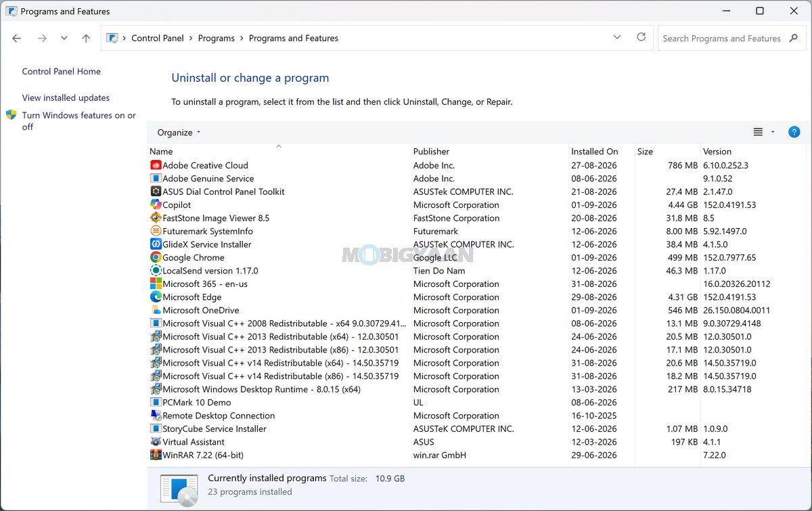Open the recent locations chevron

click(64, 39)
